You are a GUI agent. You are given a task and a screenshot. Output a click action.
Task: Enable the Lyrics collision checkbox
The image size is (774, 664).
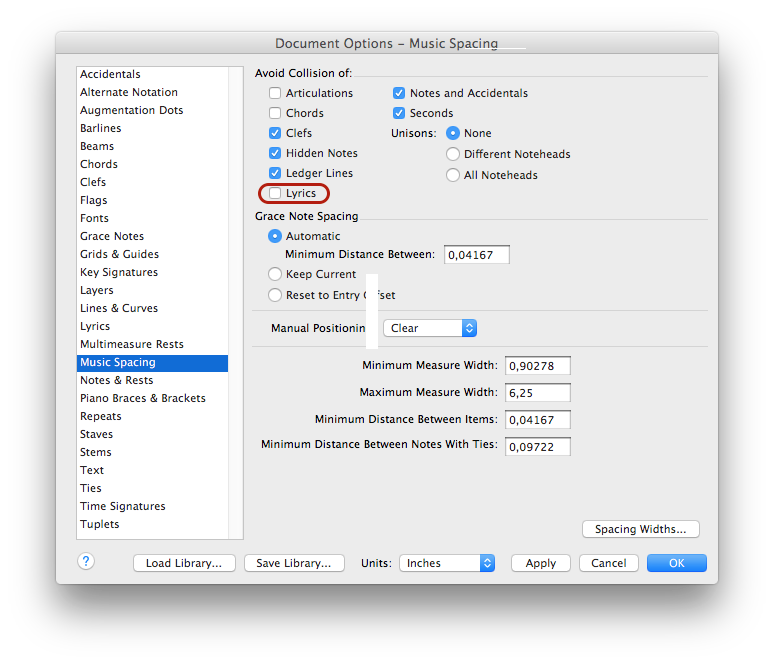pos(275,194)
